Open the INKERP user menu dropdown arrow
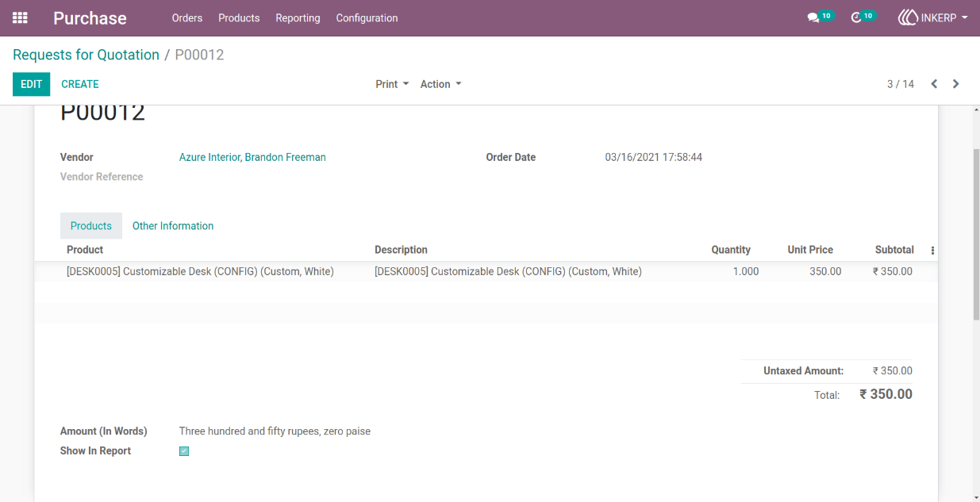The image size is (980, 502). (964, 17)
